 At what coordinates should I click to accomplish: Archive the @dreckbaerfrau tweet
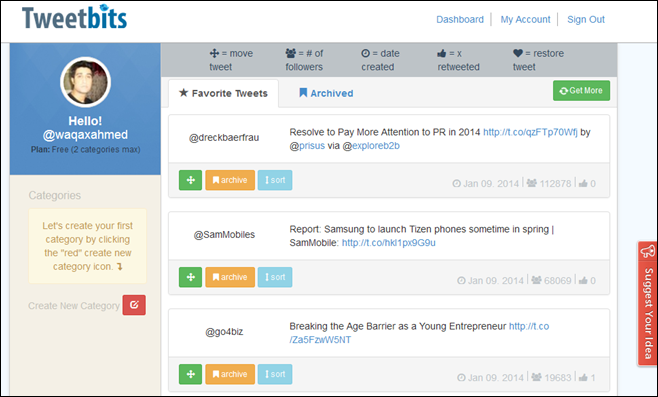coord(230,180)
